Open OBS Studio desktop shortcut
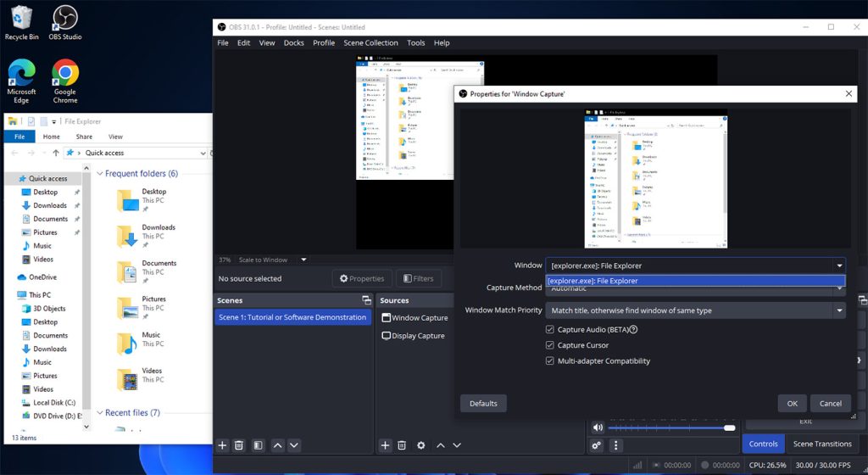 (64, 23)
